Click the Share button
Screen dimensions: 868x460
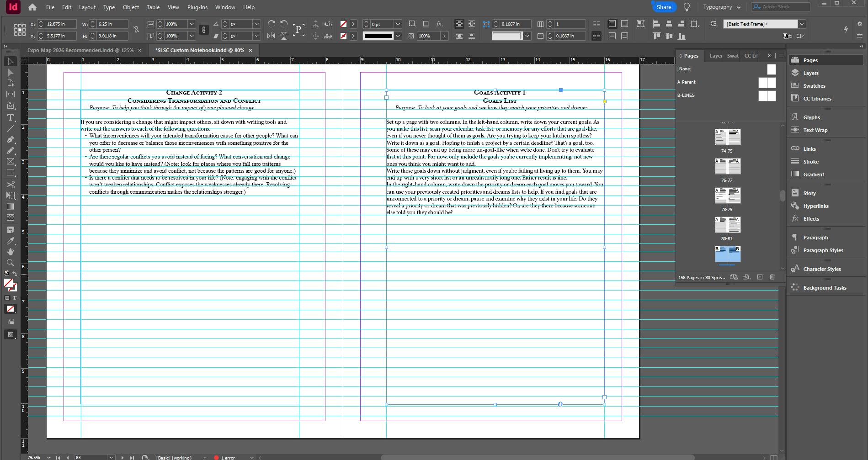click(x=664, y=7)
